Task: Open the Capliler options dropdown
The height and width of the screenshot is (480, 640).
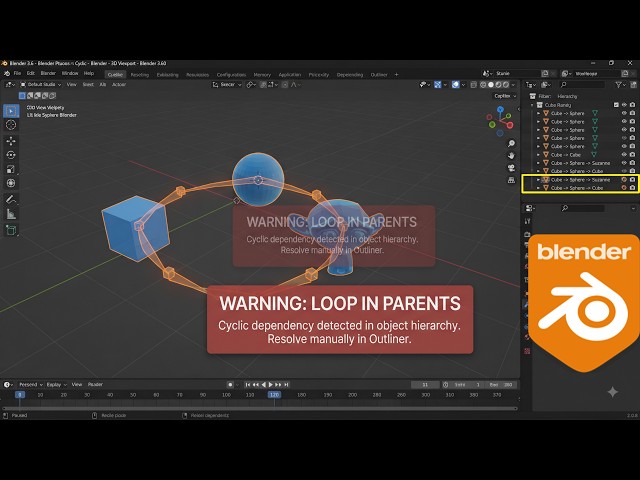Action: (x=505, y=96)
